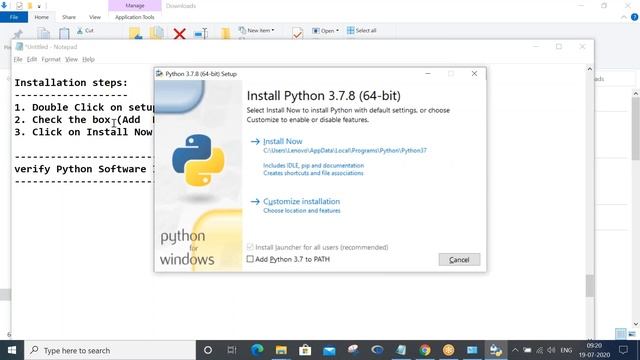Switch to Share tab in File Explorer
This screenshot has height=360, width=640.
[69, 17]
